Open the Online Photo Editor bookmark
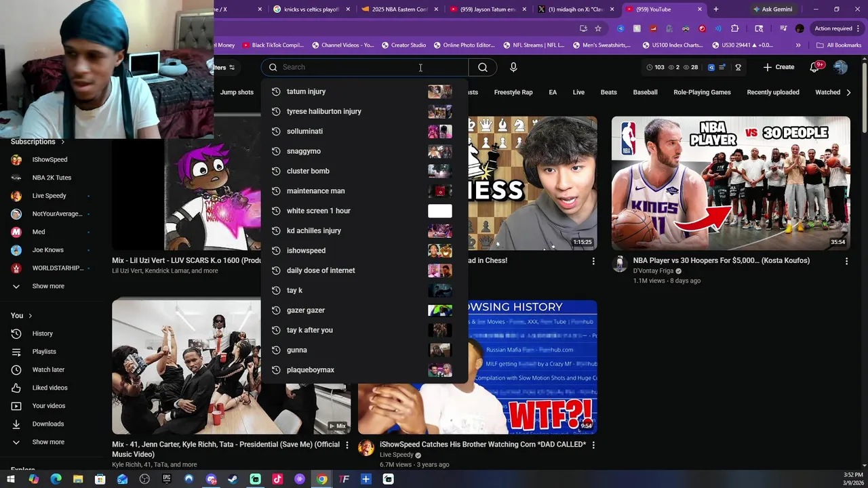This screenshot has width=868, height=488. coord(465,45)
